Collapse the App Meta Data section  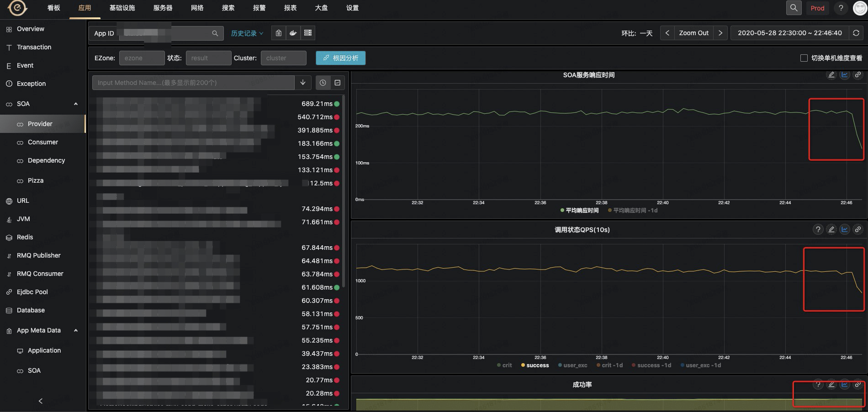[x=76, y=330]
